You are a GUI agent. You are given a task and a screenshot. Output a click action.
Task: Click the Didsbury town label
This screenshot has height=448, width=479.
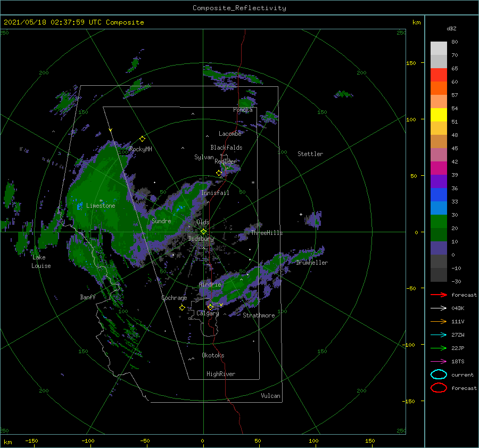coord(201,239)
